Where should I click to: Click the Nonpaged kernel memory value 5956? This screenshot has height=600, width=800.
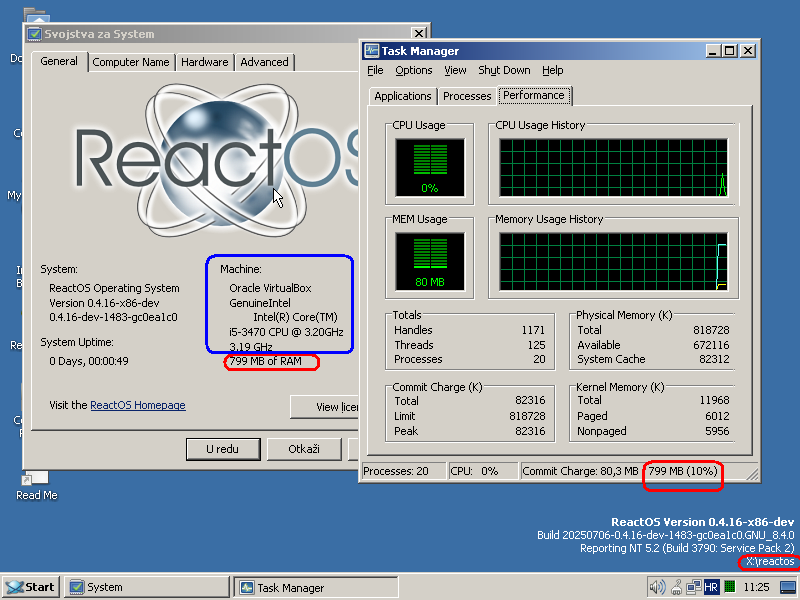pos(717,431)
